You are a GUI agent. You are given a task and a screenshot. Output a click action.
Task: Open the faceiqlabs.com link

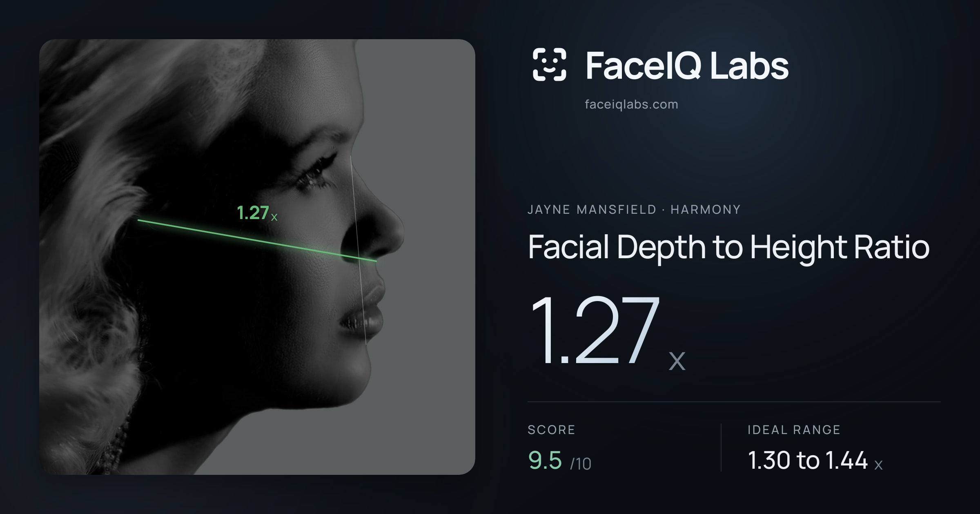click(631, 104)
